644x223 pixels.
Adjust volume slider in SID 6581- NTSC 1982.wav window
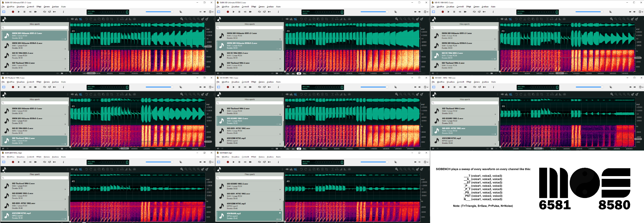(588, 87)
